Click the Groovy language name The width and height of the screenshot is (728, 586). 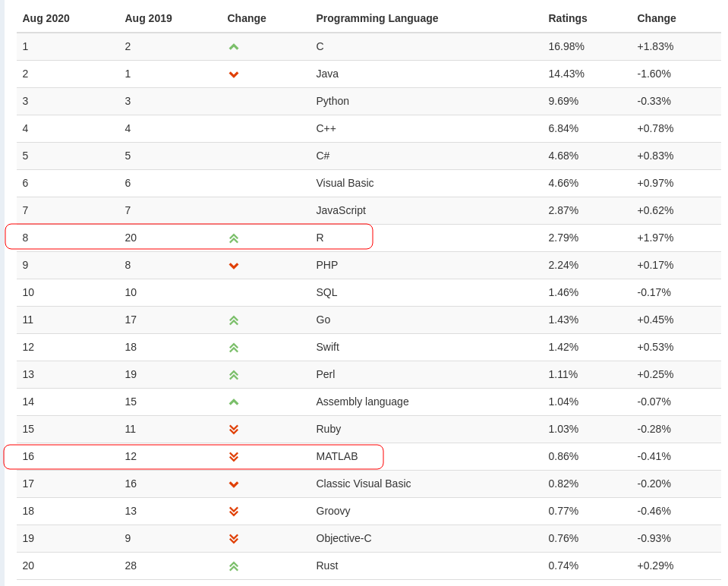click(333, 512)
